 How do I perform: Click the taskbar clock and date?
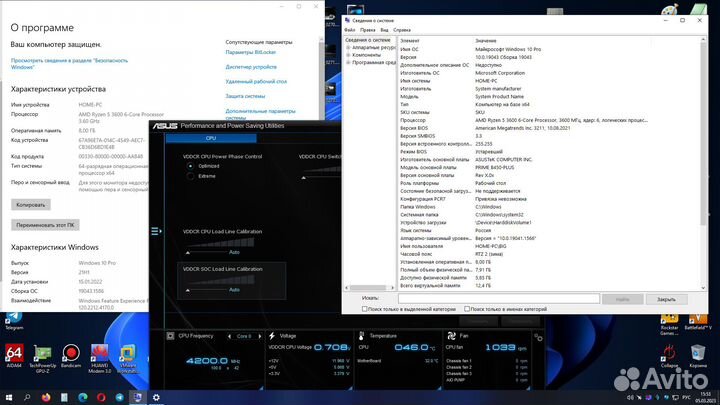pyautogui.click(x=706, y=397)
